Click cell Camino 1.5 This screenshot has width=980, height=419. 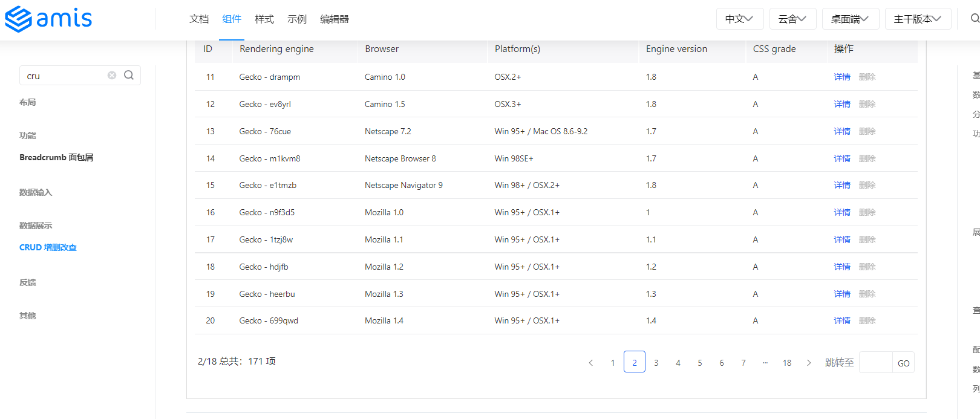point(385,104)
